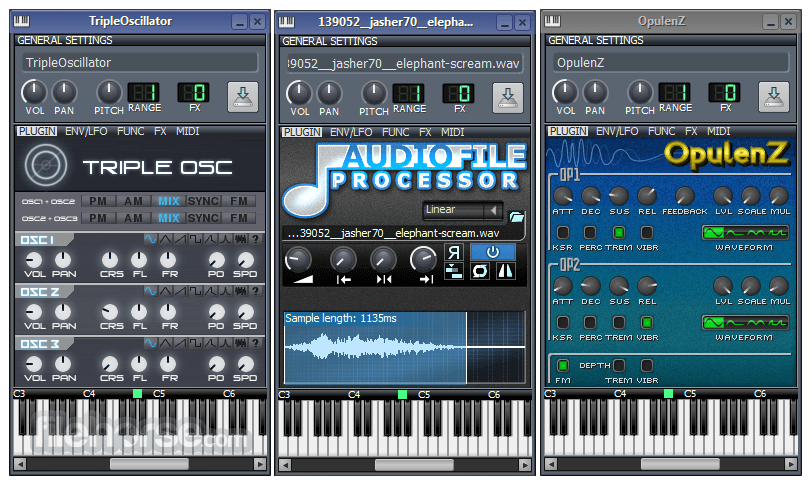The height and width of the screenshot is (483, 811).
Task: Select triangle wave for OSC 2
Action: (x=166, y=291)
